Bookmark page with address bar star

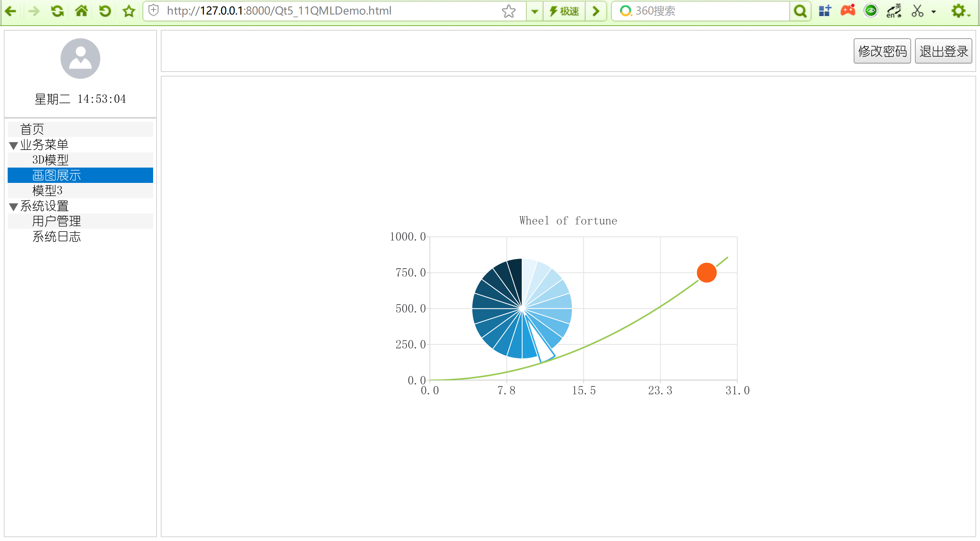coord(509,11)
